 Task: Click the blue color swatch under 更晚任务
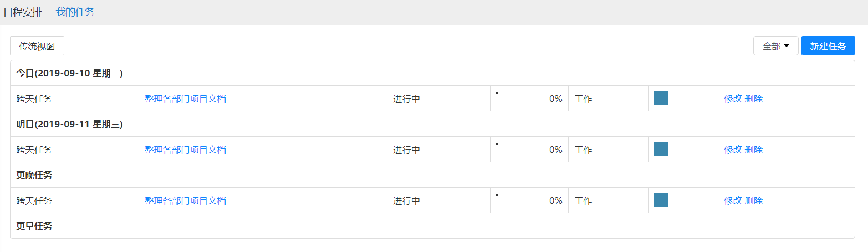click(661, 200)
